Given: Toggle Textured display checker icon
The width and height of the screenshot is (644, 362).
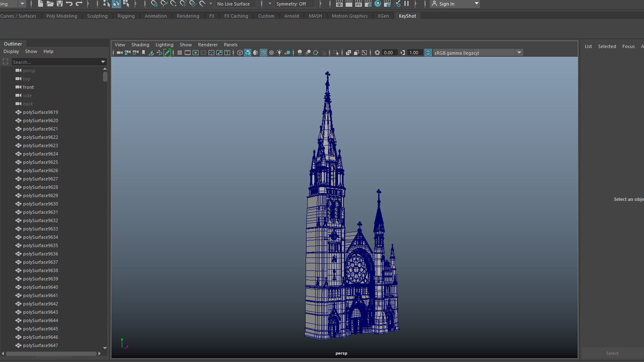Looking at the screenshot, I should tap(271, 53).
